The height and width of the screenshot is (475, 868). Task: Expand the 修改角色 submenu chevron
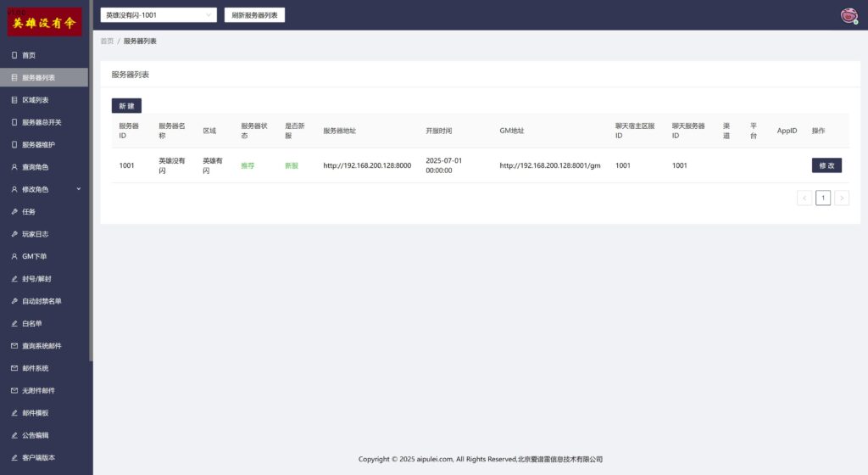(x=79, y=189)
